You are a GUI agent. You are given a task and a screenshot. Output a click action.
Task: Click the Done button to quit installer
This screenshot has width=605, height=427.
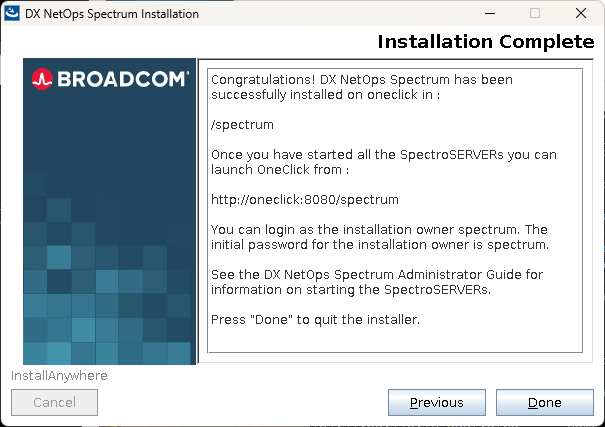[x=544, y=402]
